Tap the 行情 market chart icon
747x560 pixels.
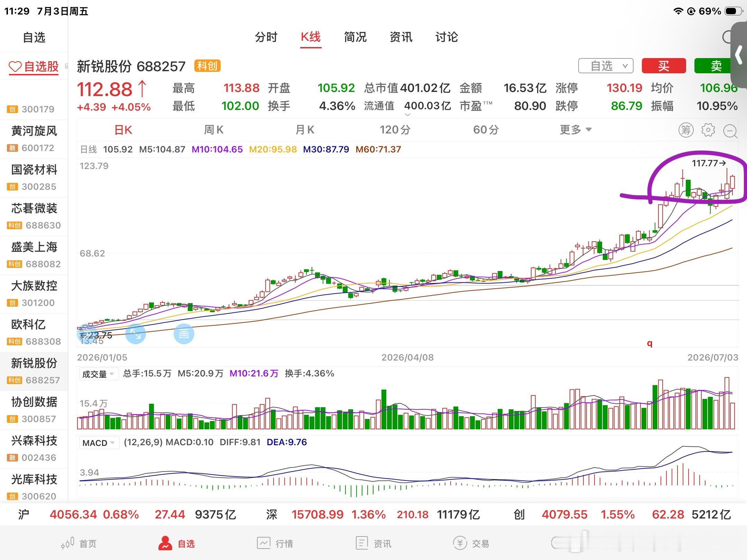coord(264,543)
